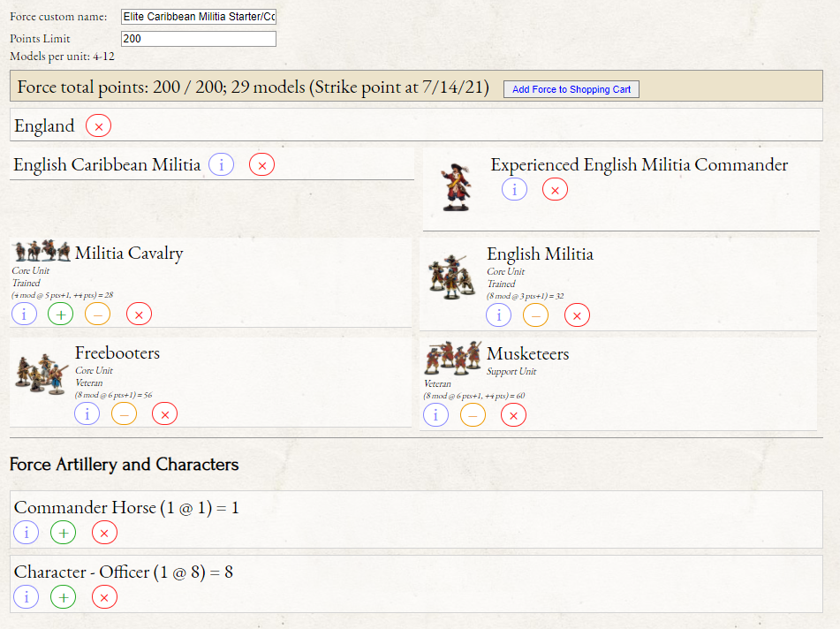840x629 pixels.
Task: Delete the English Caribbean Militia faction
Action: pos(261,164)
